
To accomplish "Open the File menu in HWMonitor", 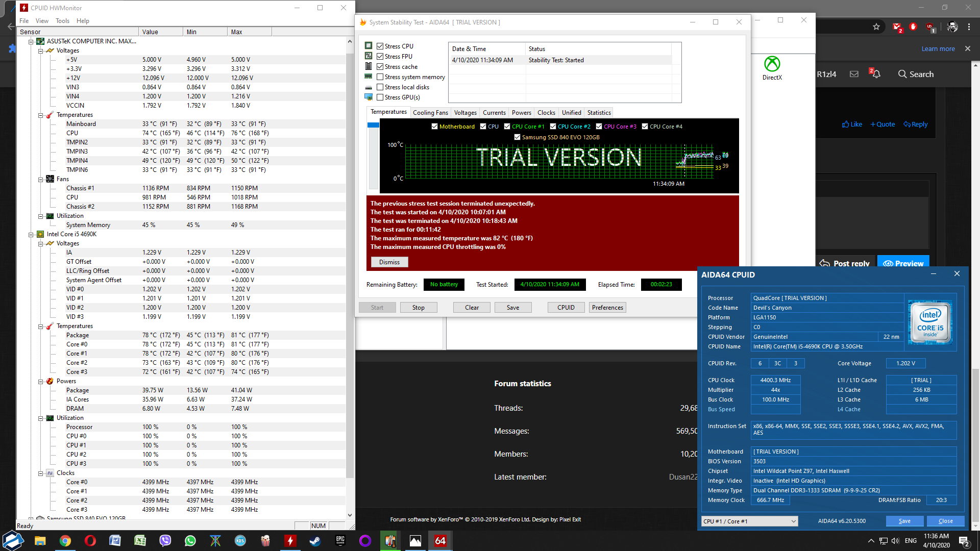I will 24,21.
